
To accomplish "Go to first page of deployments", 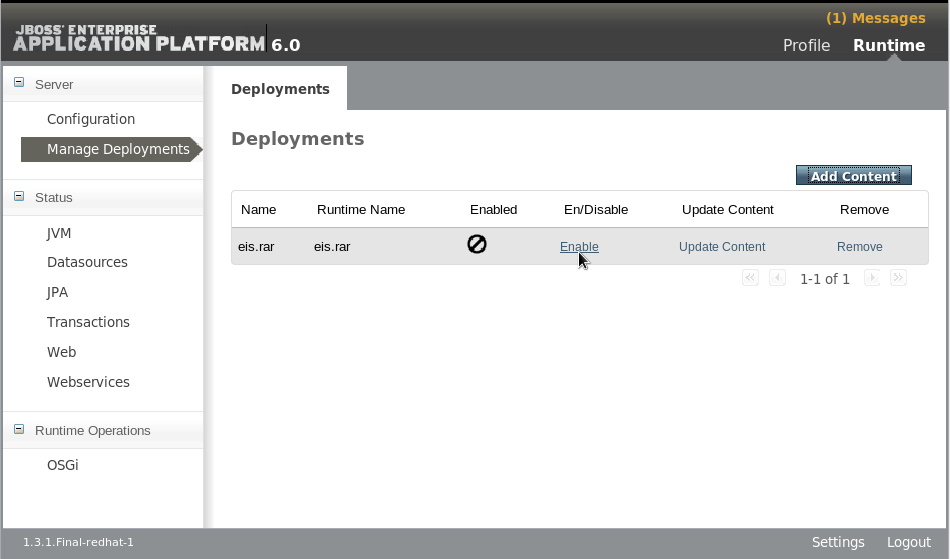I will [x=750, y=278].
